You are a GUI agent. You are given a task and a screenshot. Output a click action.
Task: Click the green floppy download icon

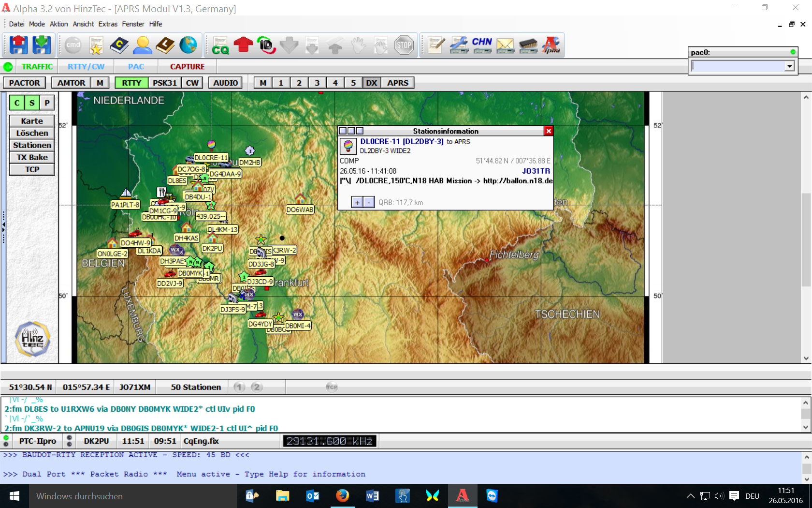pyautogui.click(x=42, y=45)
